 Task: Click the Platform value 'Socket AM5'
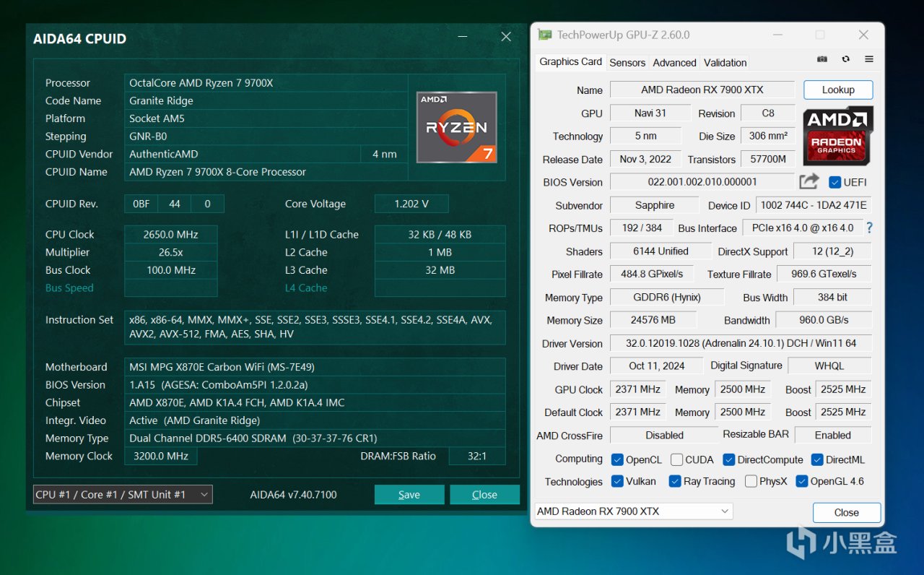pos(266,118)
